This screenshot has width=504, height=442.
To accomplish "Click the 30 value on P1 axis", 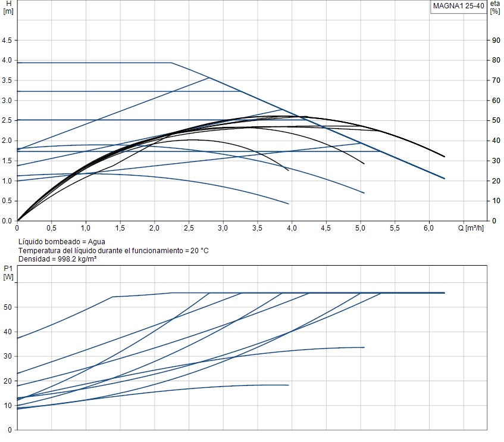I will pyautogui.click(x=8, y=356).
